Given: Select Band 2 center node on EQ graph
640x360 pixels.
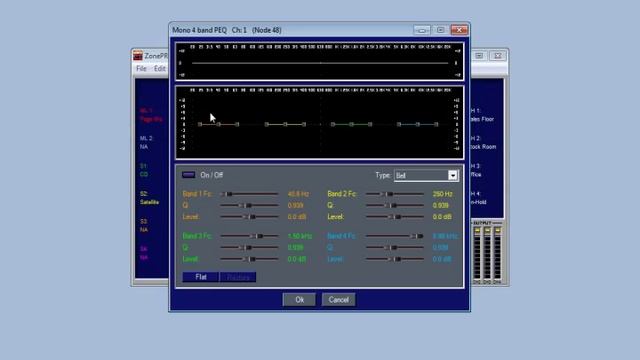Looking at the screenshot, I should pos(285,124).
